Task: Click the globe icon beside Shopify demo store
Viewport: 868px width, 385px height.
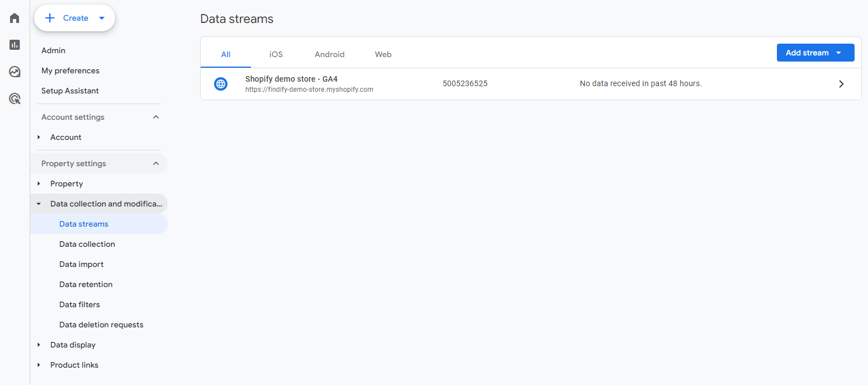Action: 220,83
